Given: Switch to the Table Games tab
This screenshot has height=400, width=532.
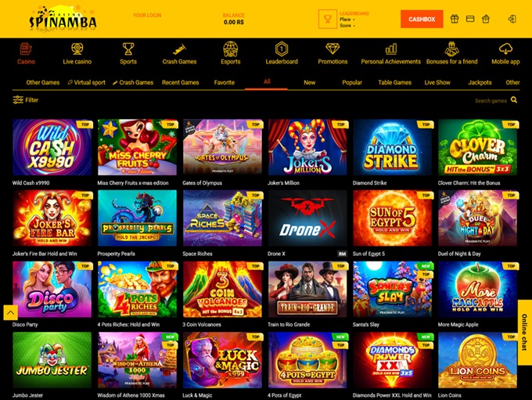Looking at the screenshot, I should point(394,82).
